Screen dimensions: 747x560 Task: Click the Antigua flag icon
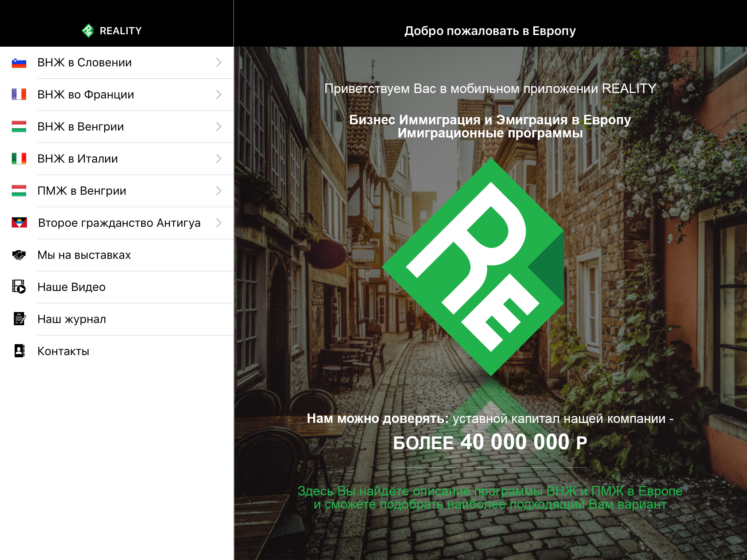[19, 223]
